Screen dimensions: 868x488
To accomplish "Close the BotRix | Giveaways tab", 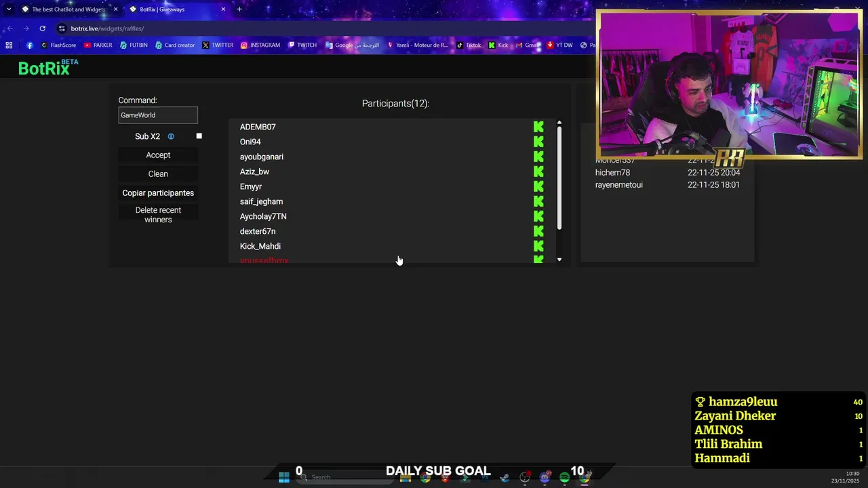I will coord(223,9).
